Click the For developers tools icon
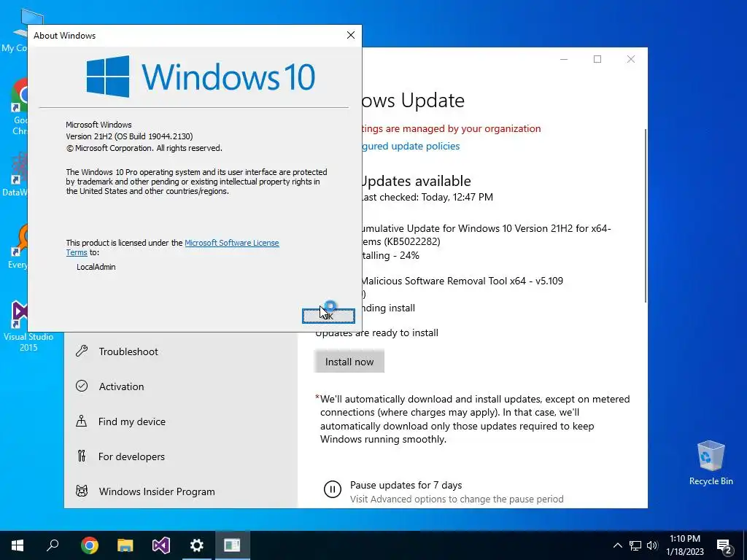747x560 pixels. click(x=82, y=456)
